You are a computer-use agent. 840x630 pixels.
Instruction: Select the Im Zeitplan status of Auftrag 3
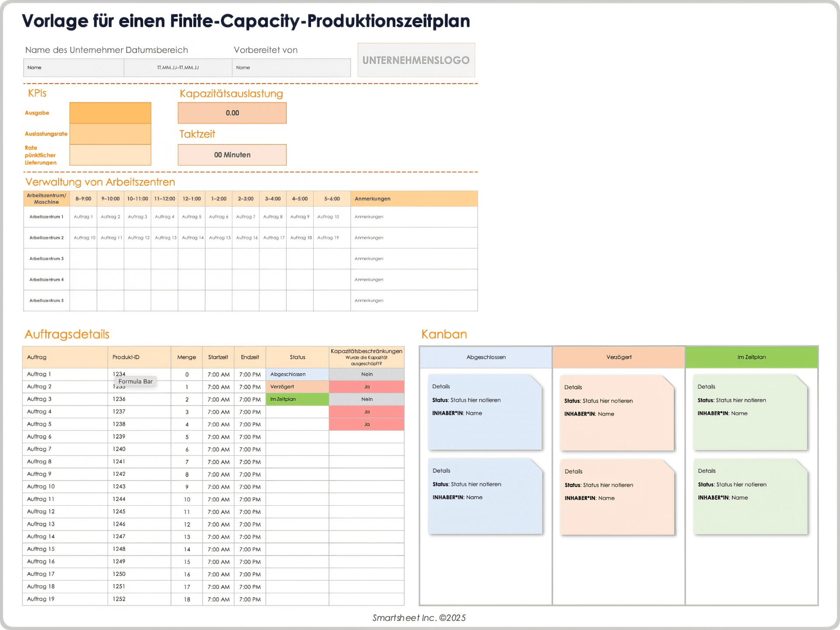pyautogui.click(x=297, y=399)
